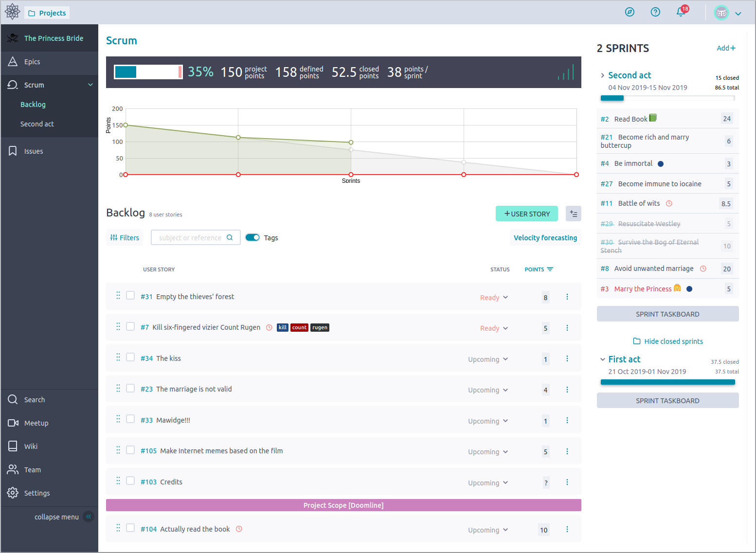Click the help question mark icon
The width and height of the screenshot is (756, 553).
coord(655,12)
